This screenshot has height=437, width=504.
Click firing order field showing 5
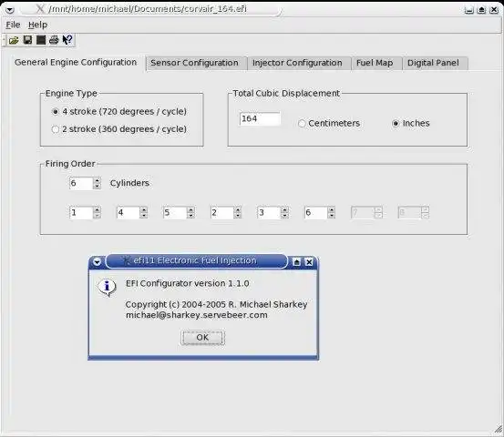[x=175, y=212]
